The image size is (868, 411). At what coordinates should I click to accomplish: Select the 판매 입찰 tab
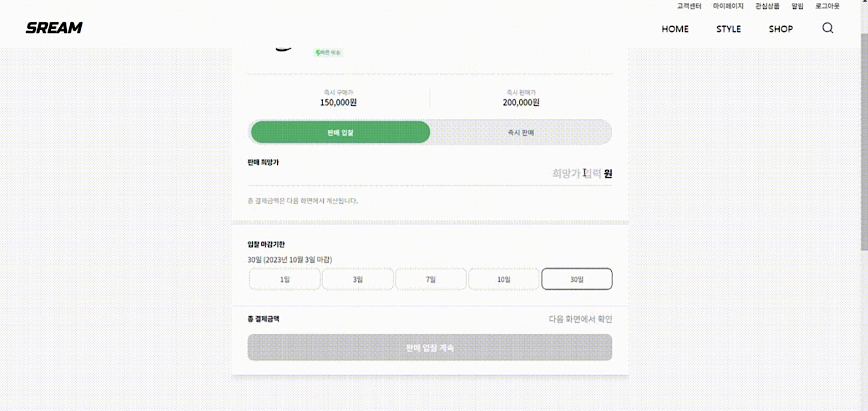click(340, 132)
